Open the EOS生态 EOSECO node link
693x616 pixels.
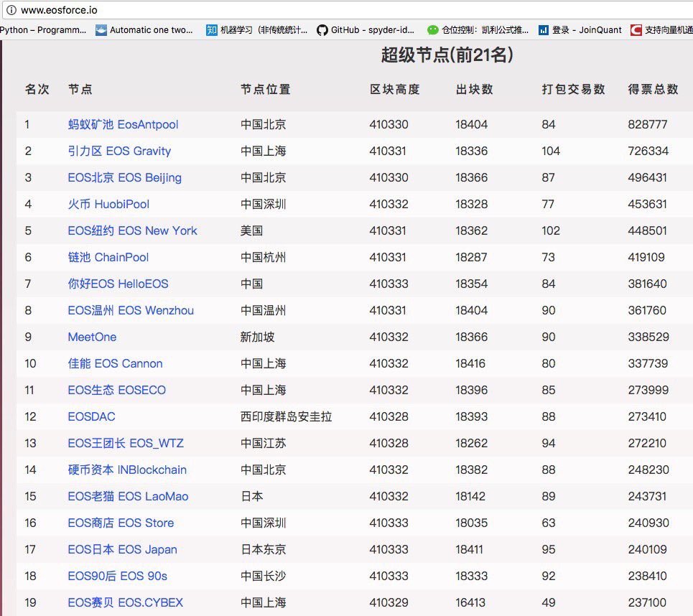[116, 390]
